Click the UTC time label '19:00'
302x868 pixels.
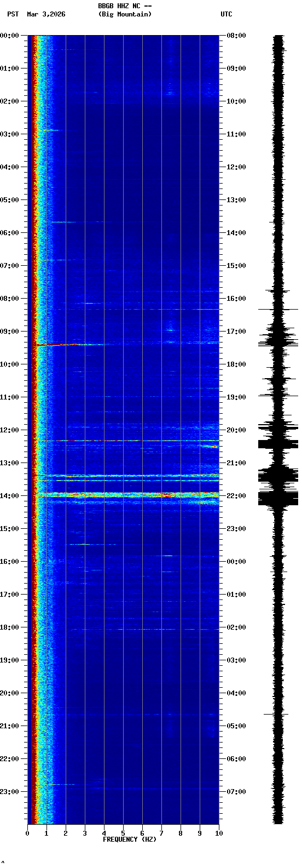236,397
